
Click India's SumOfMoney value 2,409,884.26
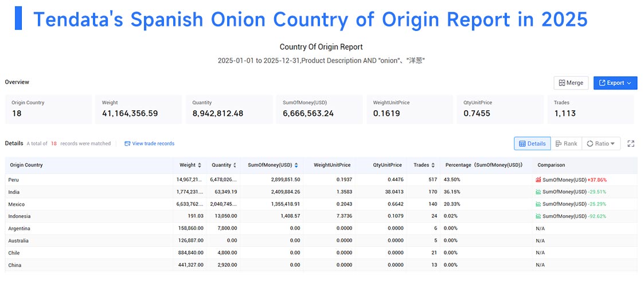coord(286,192)
